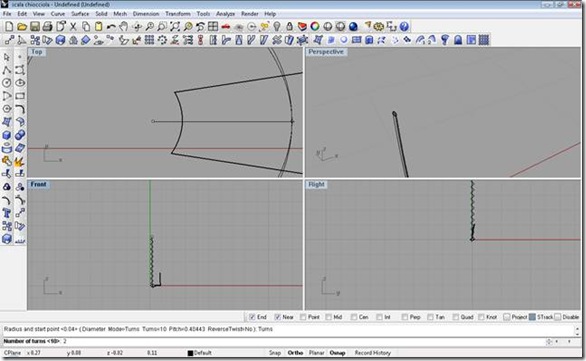Viewport: 586px width, 361px height.
Task: Open the Top viewport title menu
Action: pos(37,52)
